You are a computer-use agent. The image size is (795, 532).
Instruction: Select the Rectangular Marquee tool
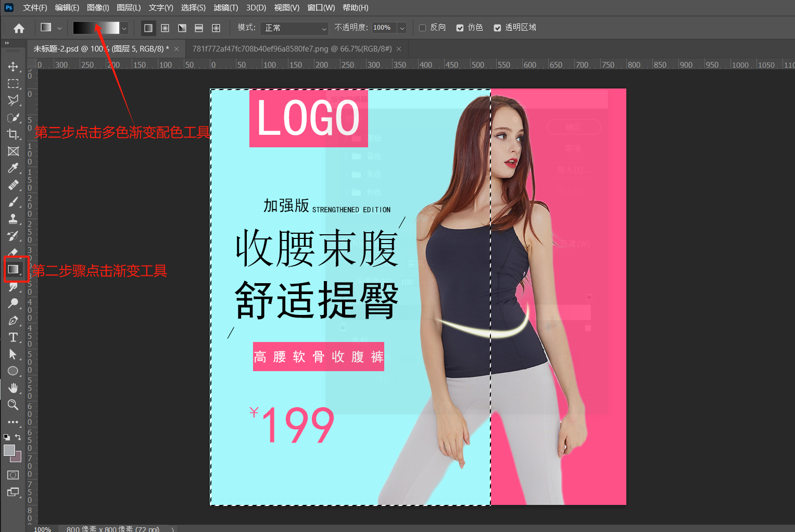13,83
